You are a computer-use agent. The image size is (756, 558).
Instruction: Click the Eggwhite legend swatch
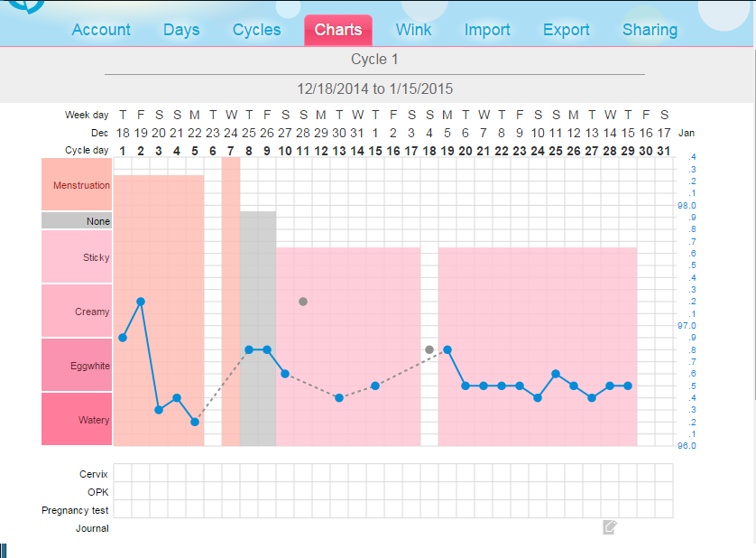coord(77,366)
